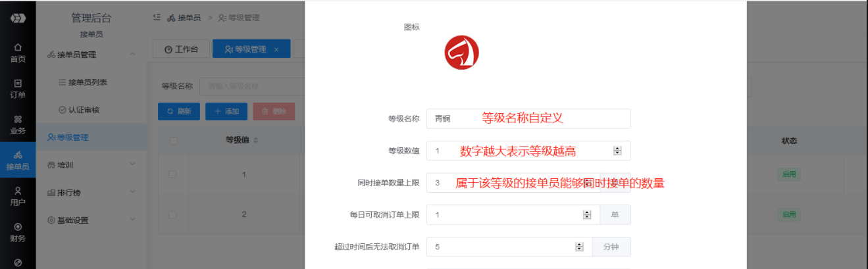Tick the checkbox for level row 1
This screenshot has width=868, height=269.
[172, 174]
